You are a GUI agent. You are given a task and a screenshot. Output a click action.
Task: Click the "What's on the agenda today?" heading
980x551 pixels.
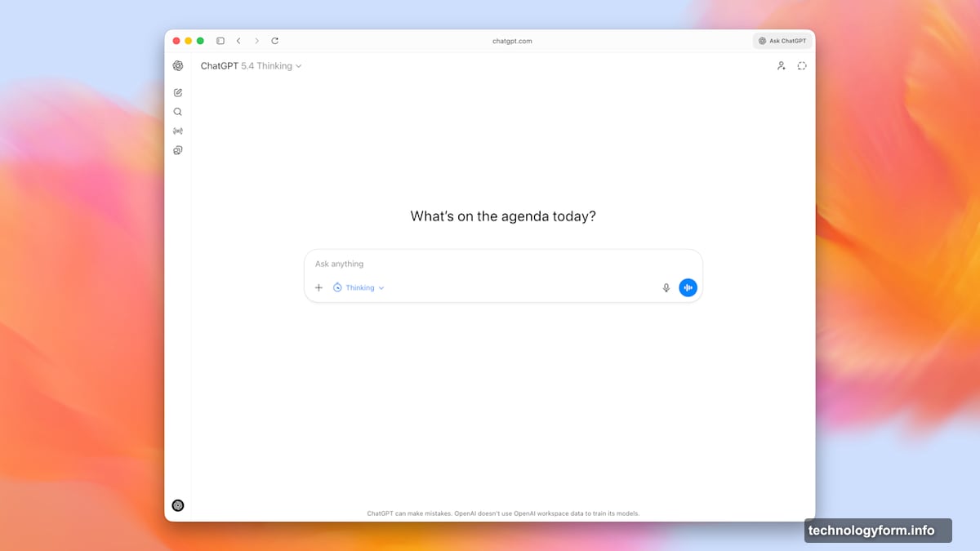point(503,217)
